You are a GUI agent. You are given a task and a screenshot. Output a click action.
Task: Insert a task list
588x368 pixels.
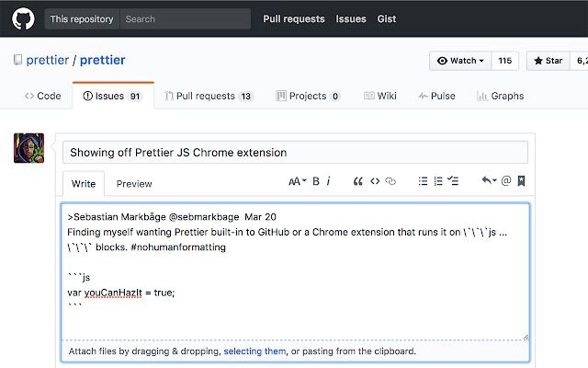(453, 181)
